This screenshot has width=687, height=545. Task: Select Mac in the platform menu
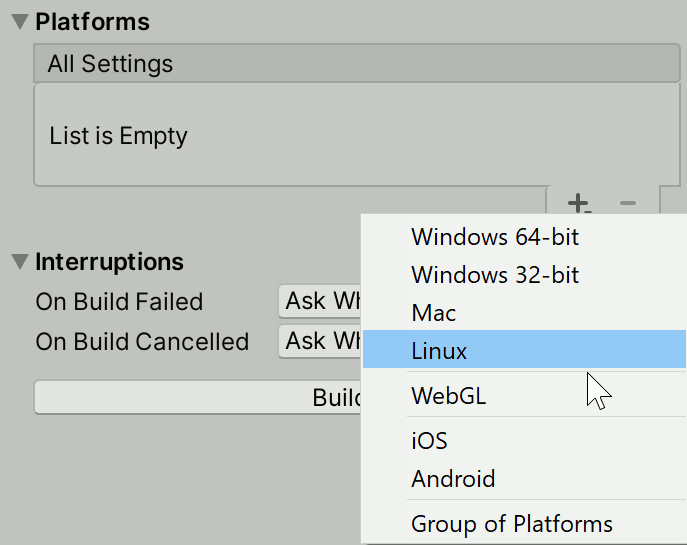434,313
